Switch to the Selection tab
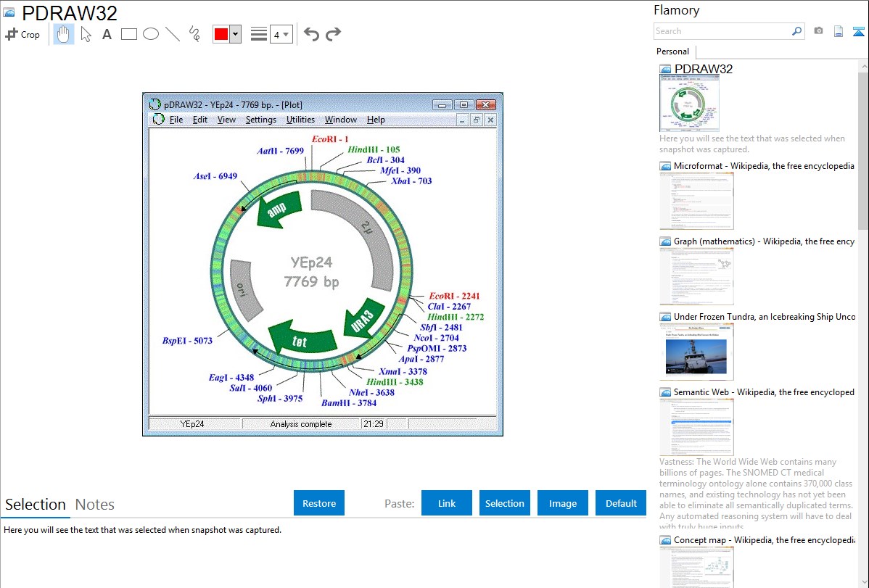Image resolution: width=869 pixels, height=588 pixels. tap(36, 505)
